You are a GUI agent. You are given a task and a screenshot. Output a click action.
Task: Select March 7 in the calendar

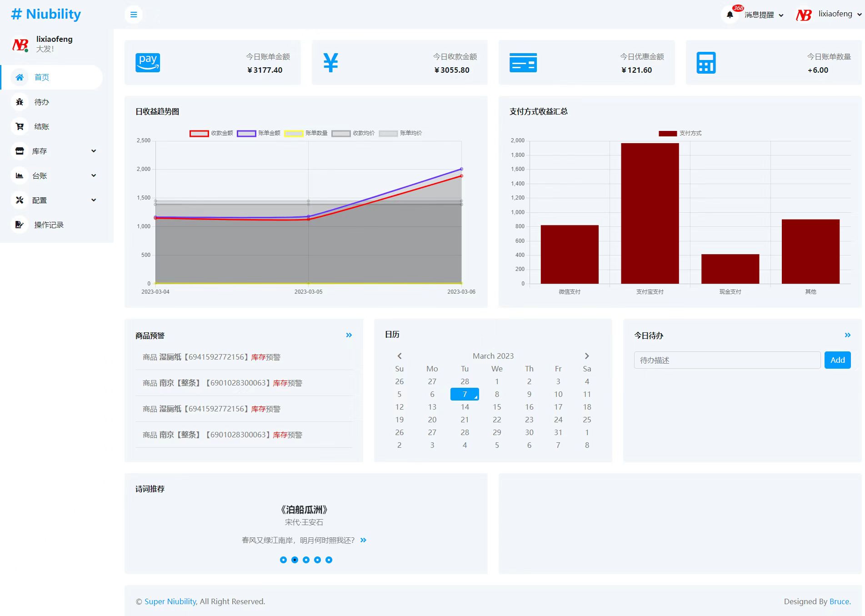(465, 394)
